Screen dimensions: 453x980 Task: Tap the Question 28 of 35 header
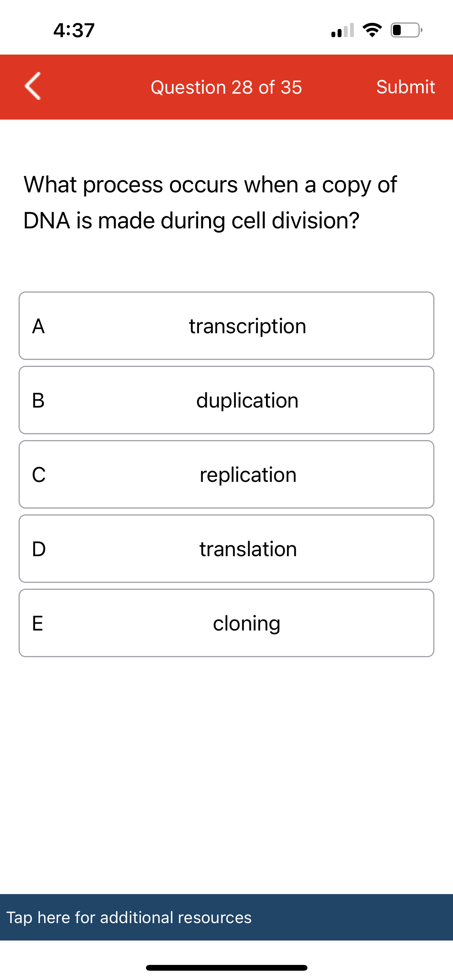(x=226, y=87)
